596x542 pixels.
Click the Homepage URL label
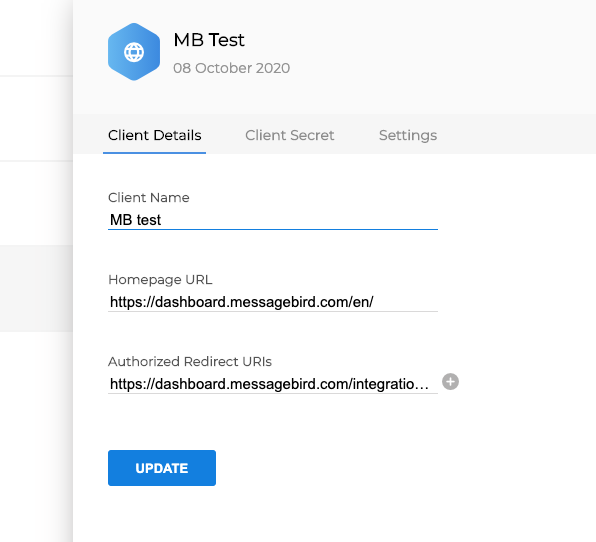[x=160, y=280]
